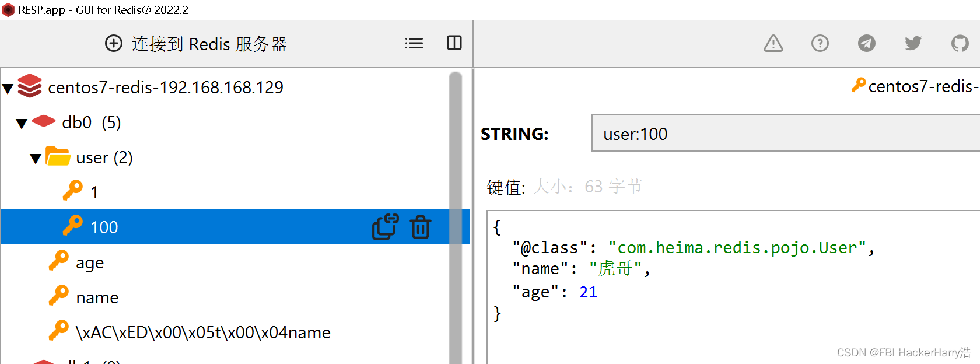980x364 pixels.
Task: Collapse the user namespace folder arrow
Action: point(36,159)
